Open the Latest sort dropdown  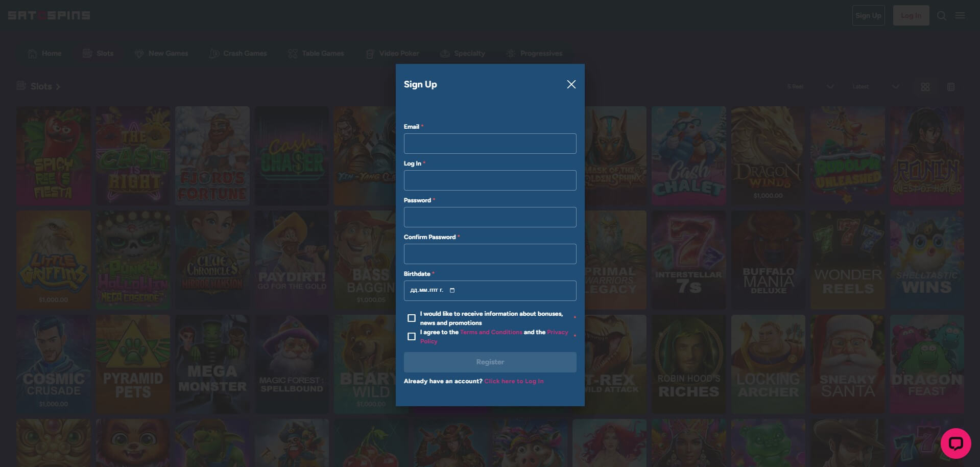(x=875, y=87)
